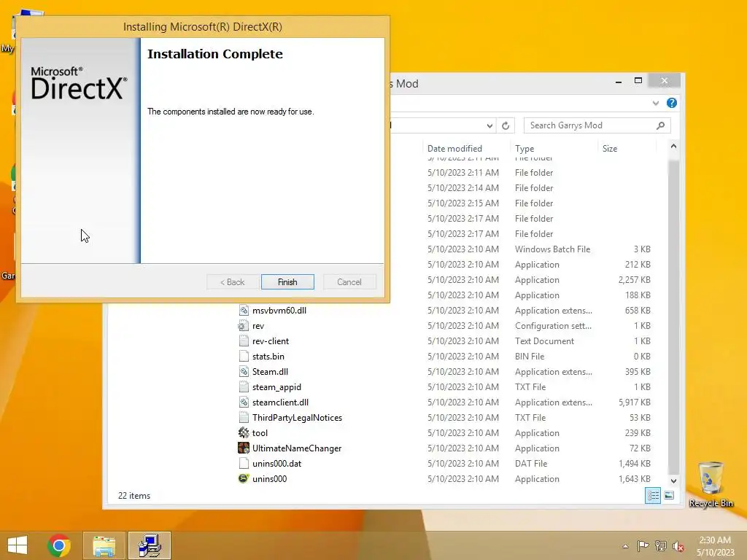Minimize the Garrys Mod Explorer window

(x=619, y=82)
